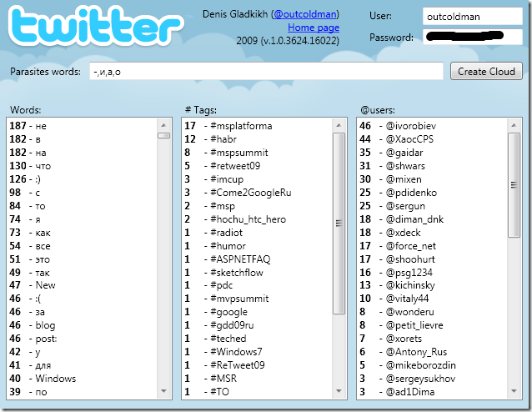Select tag row #imcup
532x412 pixels.
257,179
